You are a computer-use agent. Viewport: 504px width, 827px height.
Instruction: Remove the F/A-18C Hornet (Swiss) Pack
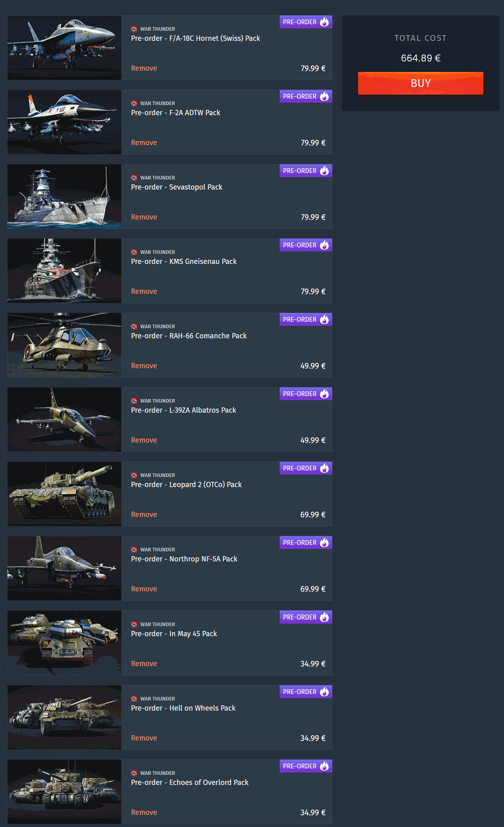click(x=144, y=68)
